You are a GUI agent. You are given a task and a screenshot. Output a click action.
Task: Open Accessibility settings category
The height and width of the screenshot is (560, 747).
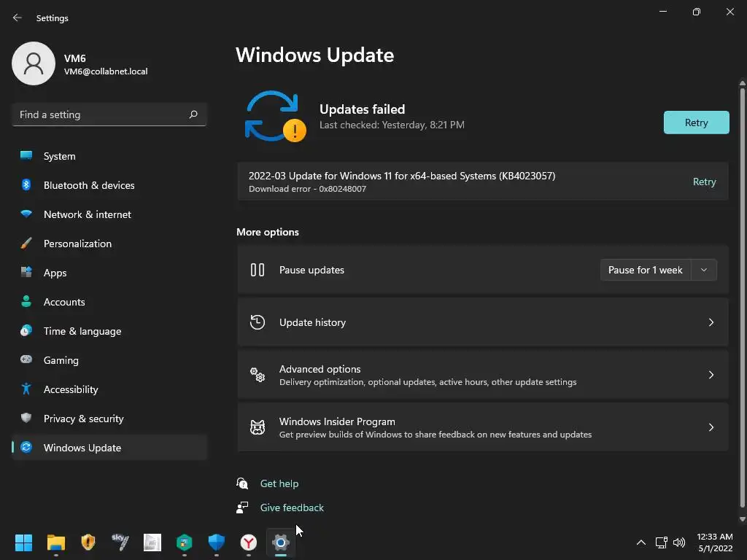(x=109, y=389)
